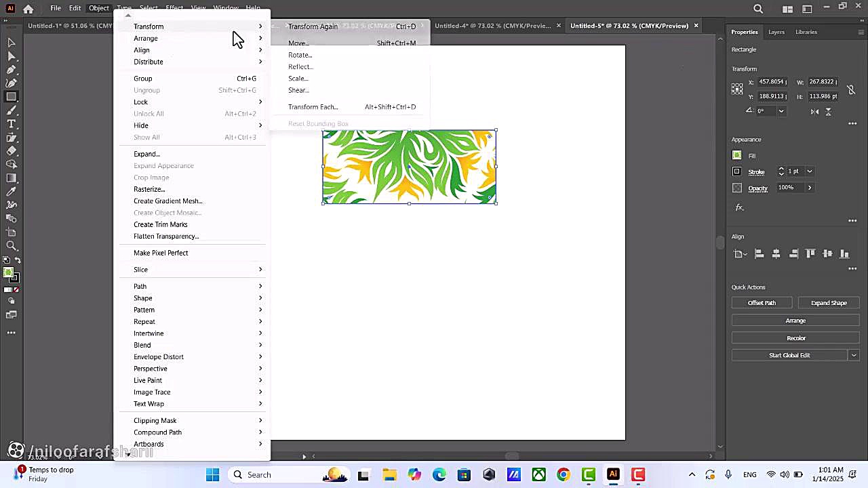Click horizontal align left icon
Image resolution: width=868 pixels, height=488 pixels.
[x=759, y=253]
